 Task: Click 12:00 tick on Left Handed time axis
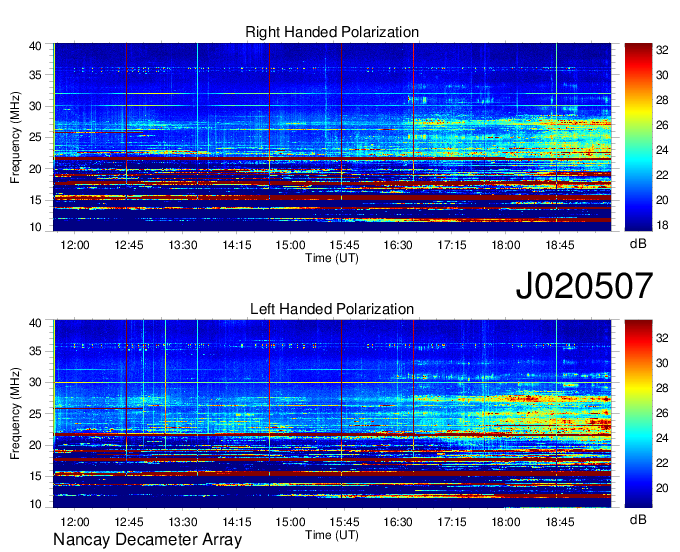[x=75, y=522]
